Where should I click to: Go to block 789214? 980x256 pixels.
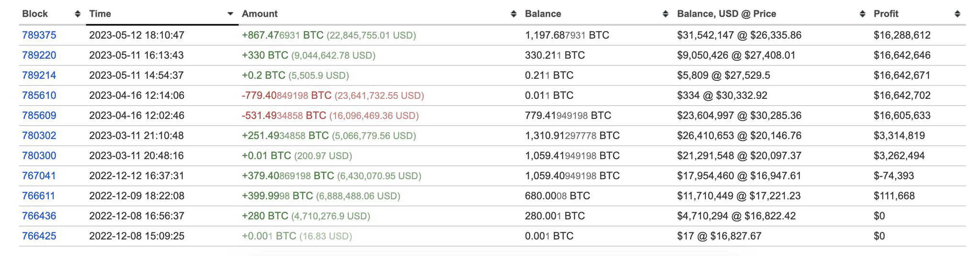click(39, 75)
